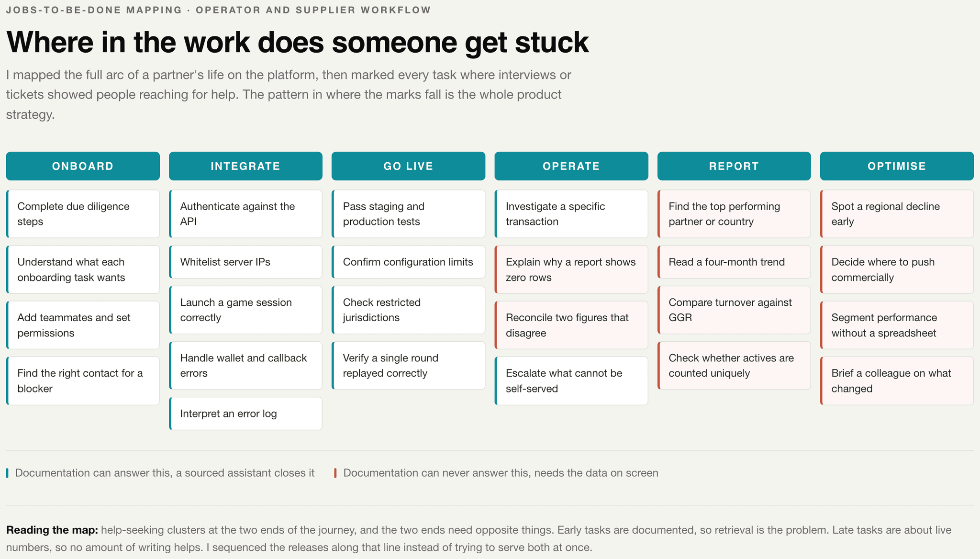
Task: Click the red legend marker for data
Action: pyautogui.click(x=335, y=473)
